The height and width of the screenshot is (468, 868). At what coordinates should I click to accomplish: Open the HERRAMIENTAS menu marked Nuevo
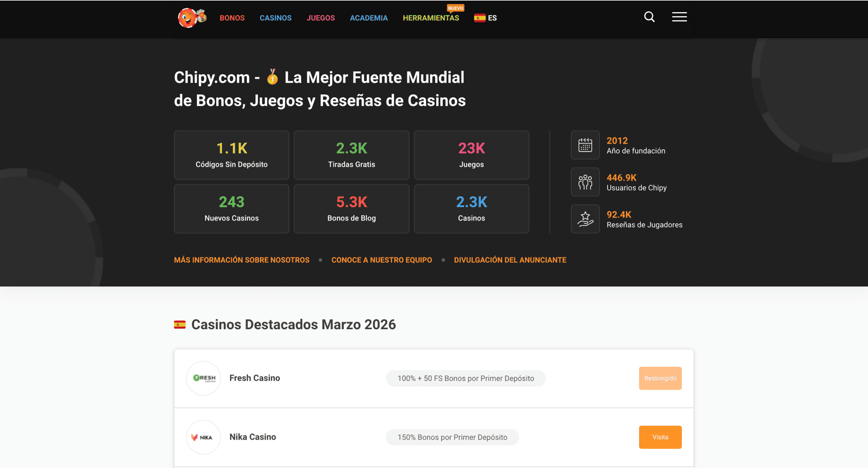pyautogui.click(x=431, y=18)
